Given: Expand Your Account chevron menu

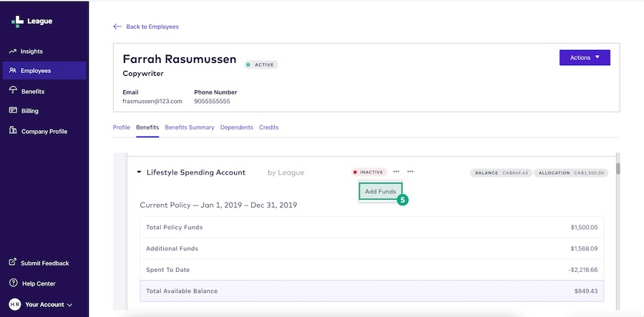Looking at the screenshot, I should (69, 305).
